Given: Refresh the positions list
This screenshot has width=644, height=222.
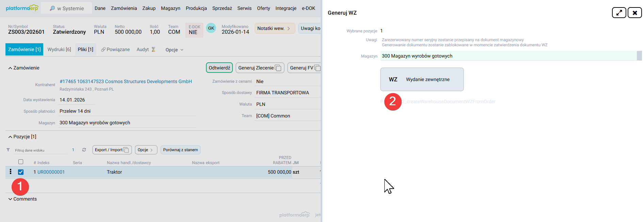Looking at the screenshot, I should tap(84, 150).
